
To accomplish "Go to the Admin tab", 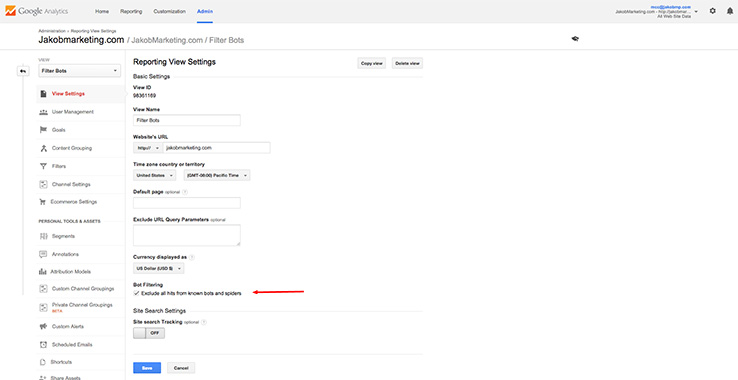I will click(x=205, y=11).
